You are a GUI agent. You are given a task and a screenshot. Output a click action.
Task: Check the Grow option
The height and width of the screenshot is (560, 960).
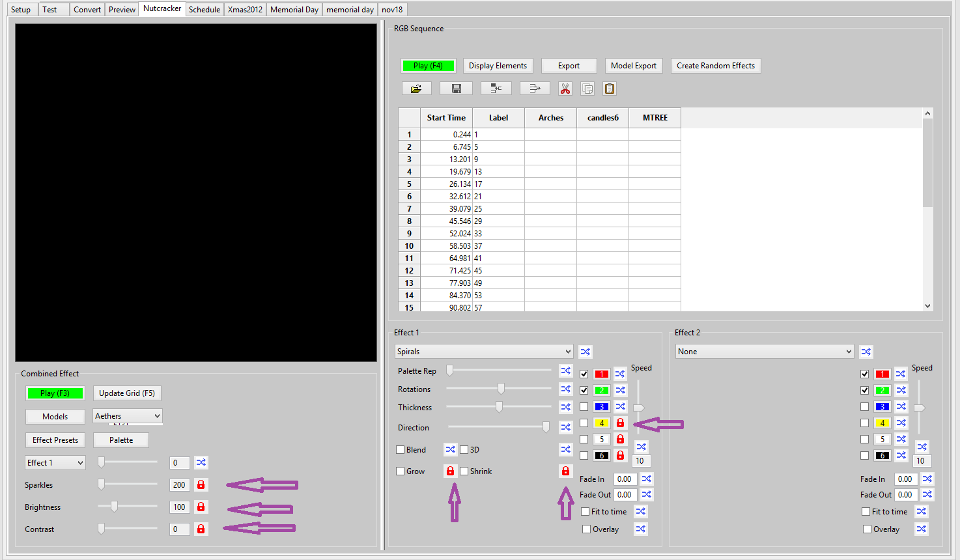coord(401,471)
